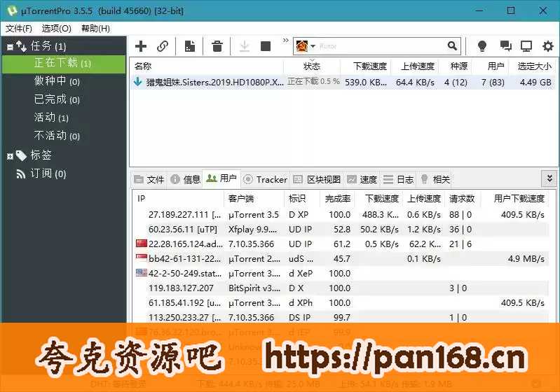560x392 pixels.
Task: Click the download progress bar 0.5 %
Action: coord(313,82)
